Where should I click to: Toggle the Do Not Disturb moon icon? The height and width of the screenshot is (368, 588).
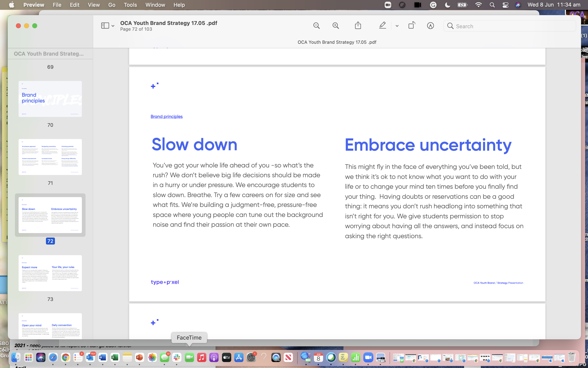447,5
